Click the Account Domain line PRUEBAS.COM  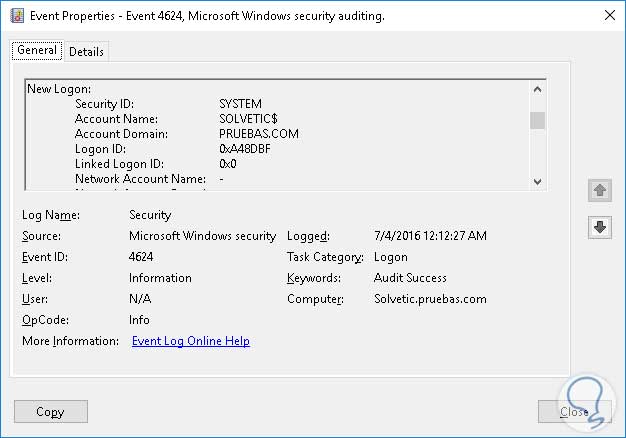[258, 134]
